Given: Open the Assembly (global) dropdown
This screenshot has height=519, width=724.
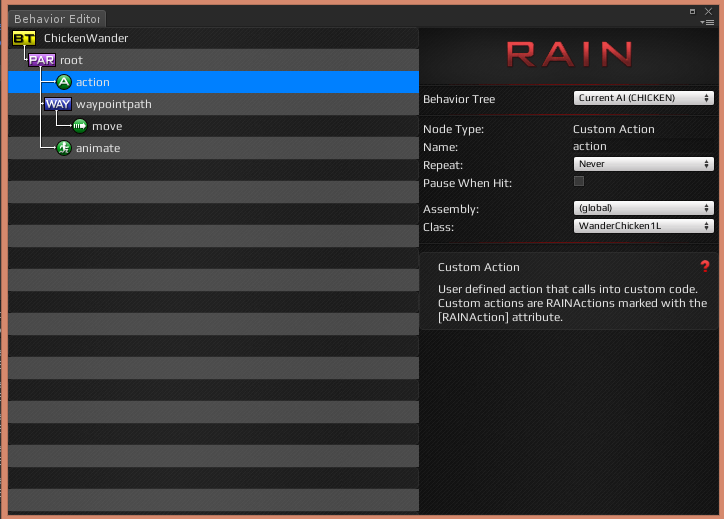Looking at the screenshot, I should [643, 208].
